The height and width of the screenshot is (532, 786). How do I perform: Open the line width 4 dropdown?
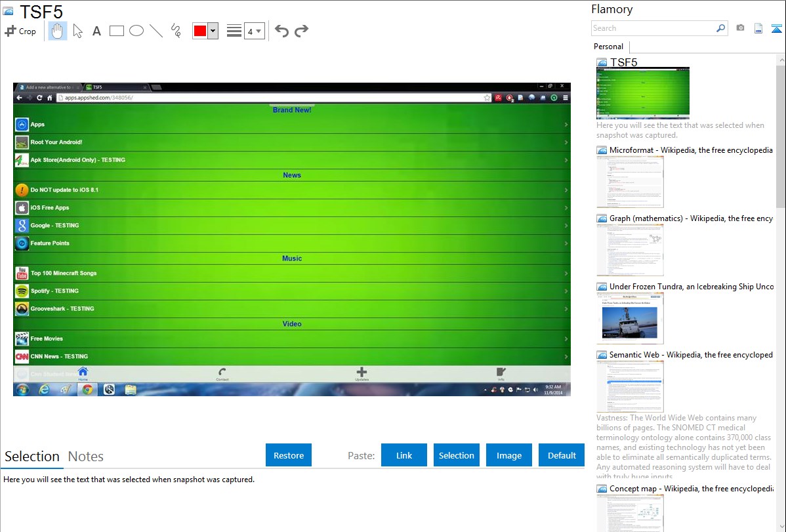point(254,31)
